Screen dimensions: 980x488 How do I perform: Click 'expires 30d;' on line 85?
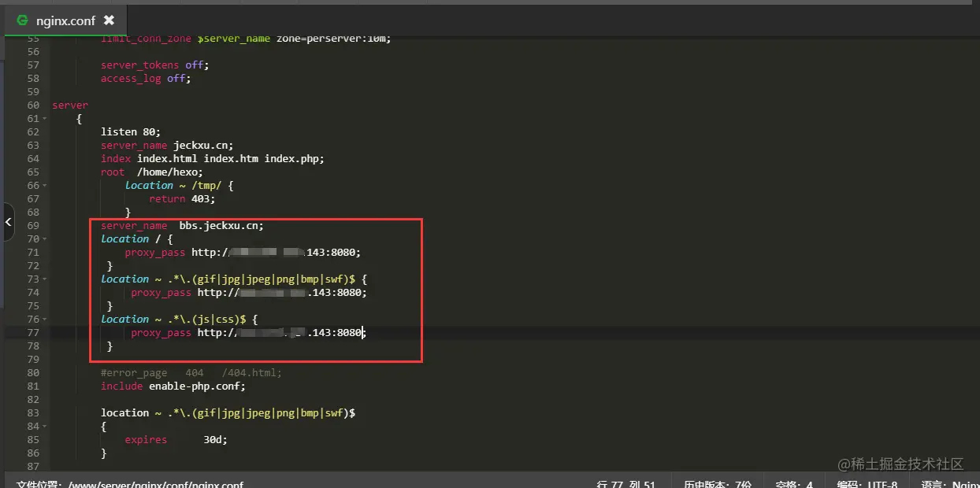tap(176, 440)
